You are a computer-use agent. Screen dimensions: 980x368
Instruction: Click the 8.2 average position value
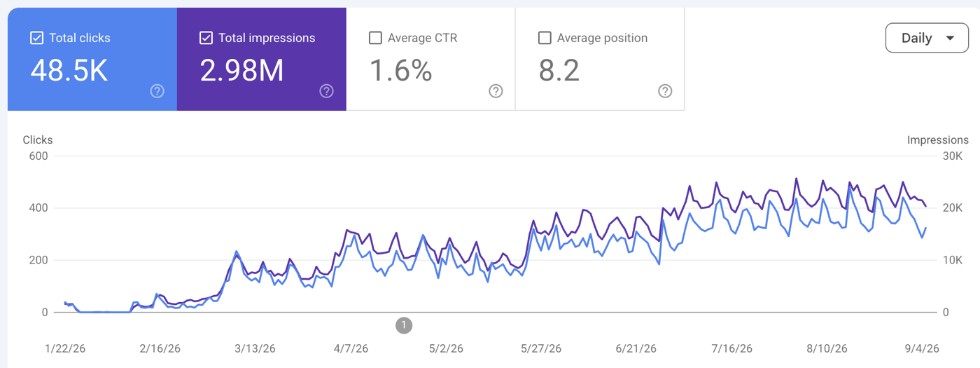point(559,71)
